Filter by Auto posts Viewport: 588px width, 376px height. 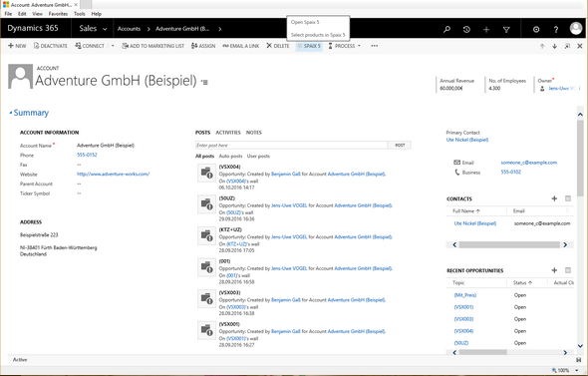click(230, 157)
